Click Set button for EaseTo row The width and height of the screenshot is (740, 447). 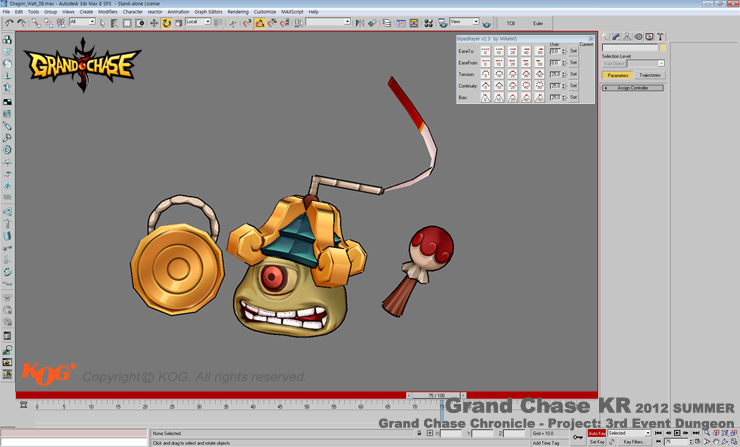pos(573,51)
